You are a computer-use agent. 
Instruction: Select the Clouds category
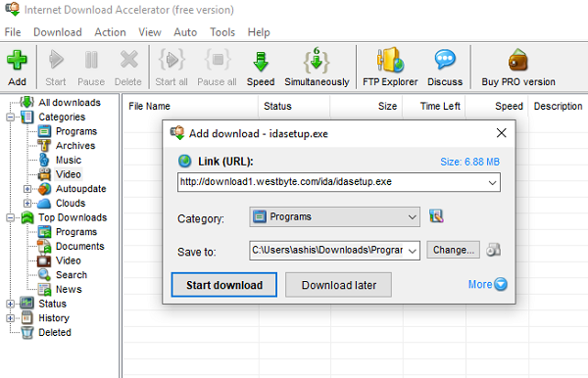tap(71, 203)
